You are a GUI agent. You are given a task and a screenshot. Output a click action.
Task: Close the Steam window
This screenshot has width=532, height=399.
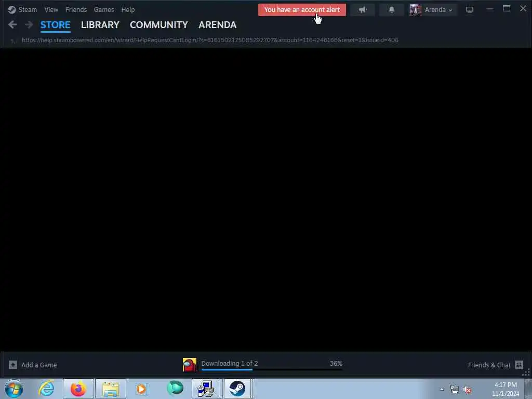click(523, 9)
